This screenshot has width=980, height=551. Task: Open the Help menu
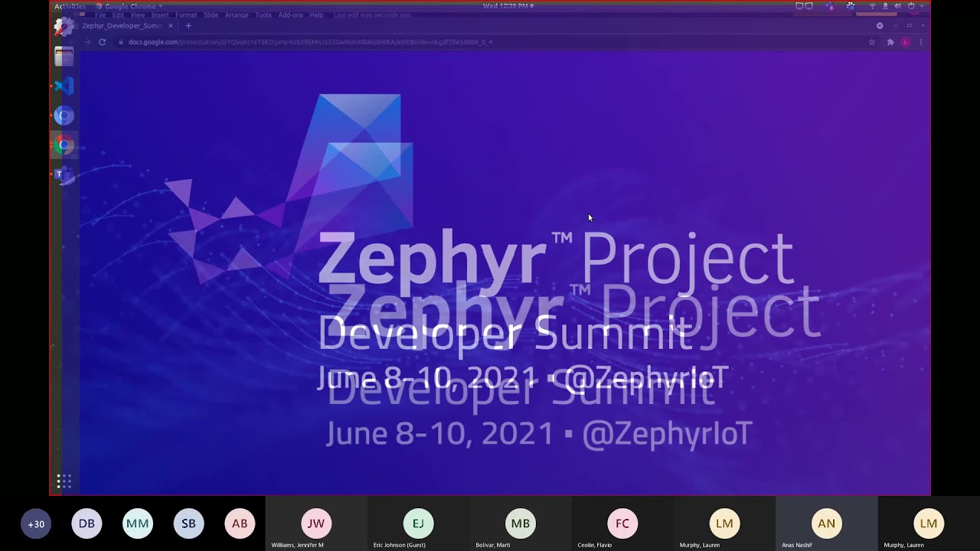(x=316, y=15)
